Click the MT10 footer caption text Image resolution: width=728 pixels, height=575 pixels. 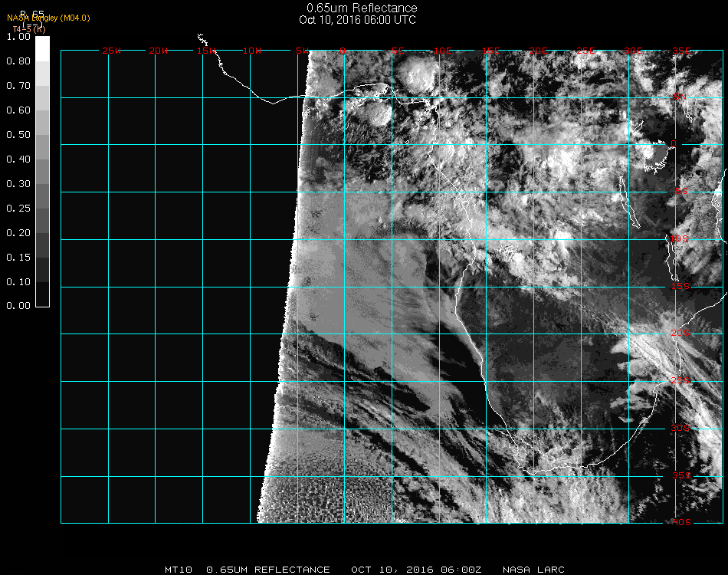tap(178, 570)
